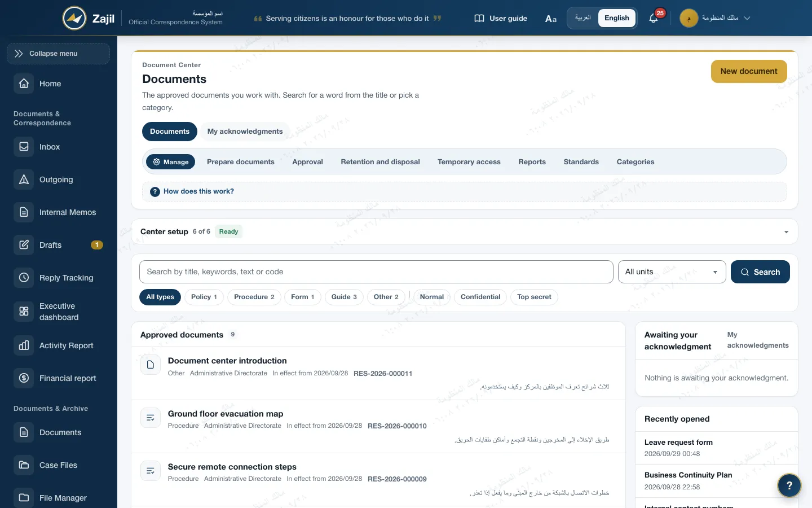Filter documents by Policy type
The width and height of the screenshot is (812, 508).
coord(204,297)
